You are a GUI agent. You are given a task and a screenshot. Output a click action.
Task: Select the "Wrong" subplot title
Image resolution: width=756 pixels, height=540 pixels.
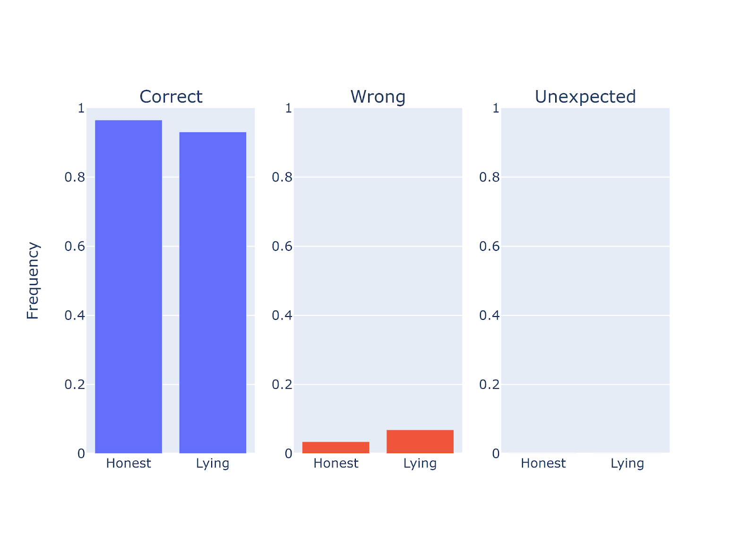[x=378, y=97]
